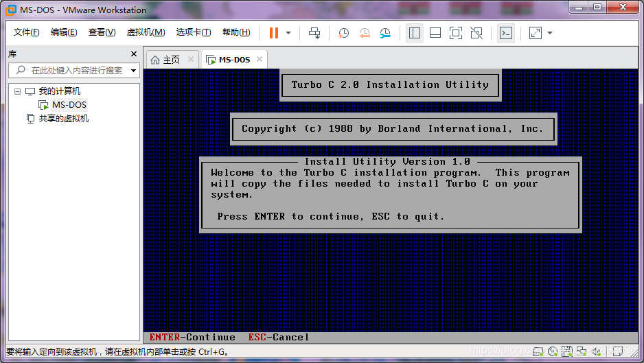Screen dimensions: 644x363
Task: Click the Turbo C 2.0 Installation Utility title
Action: click(x=390, y=84)
